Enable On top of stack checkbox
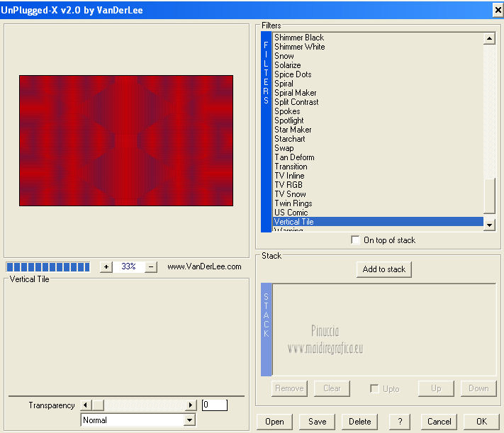This screenshot has width=504, height=433. [355, 240]
